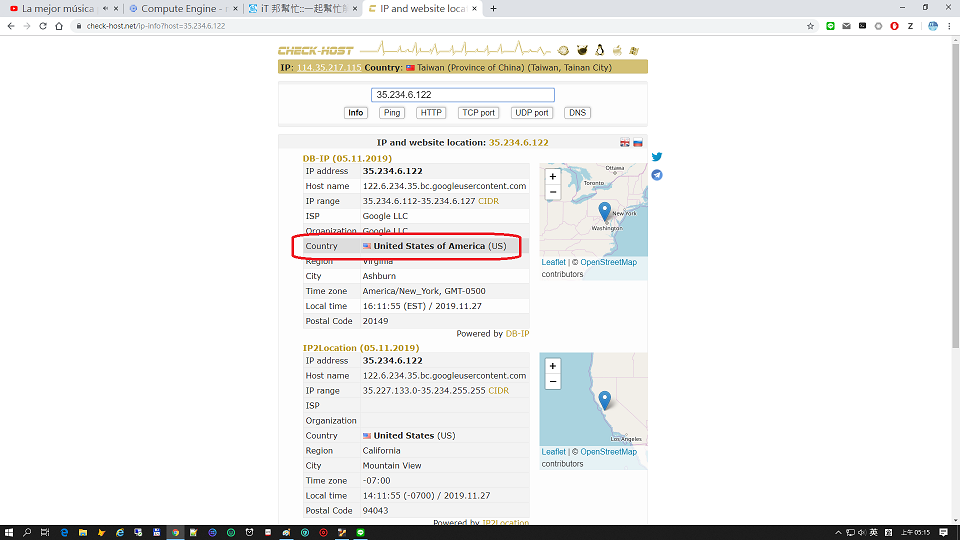960x540 pixels.
Task: Click the DNS button
Action: 577,113
